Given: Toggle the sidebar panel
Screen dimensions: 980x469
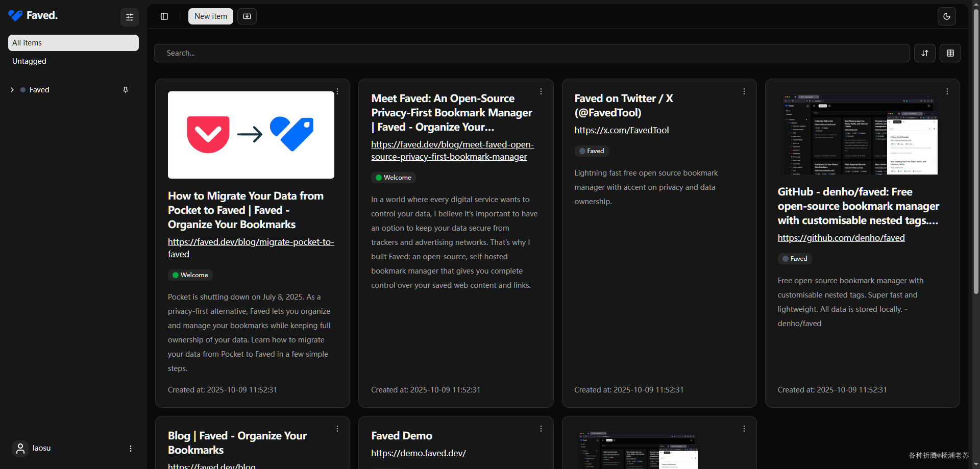Looking at the screenshot, I should pyautogui.click(x=164, y=16).
